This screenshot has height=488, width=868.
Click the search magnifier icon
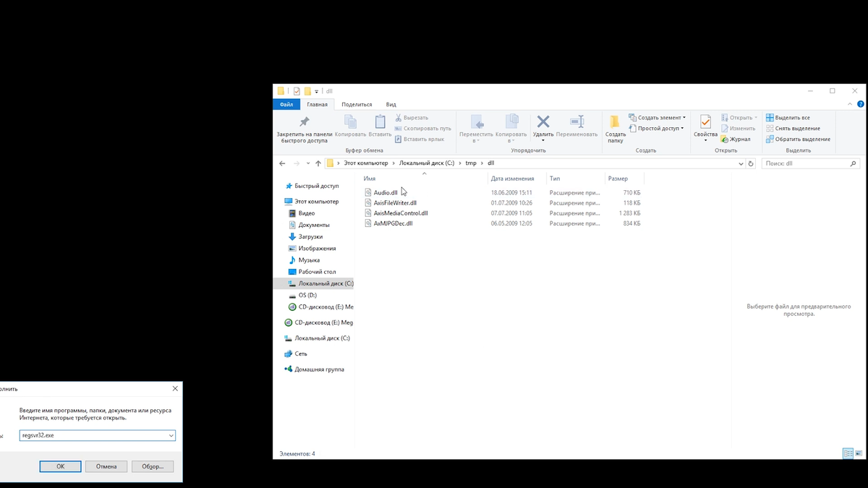[x=854, y=163]
